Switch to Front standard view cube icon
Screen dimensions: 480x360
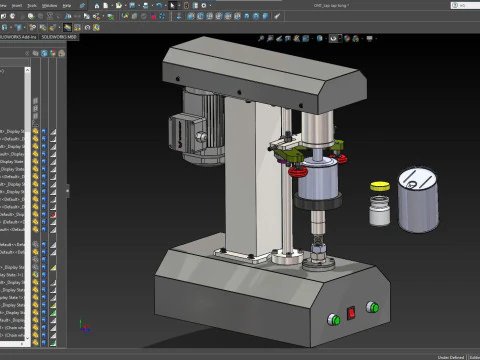[x=191, y=16]
